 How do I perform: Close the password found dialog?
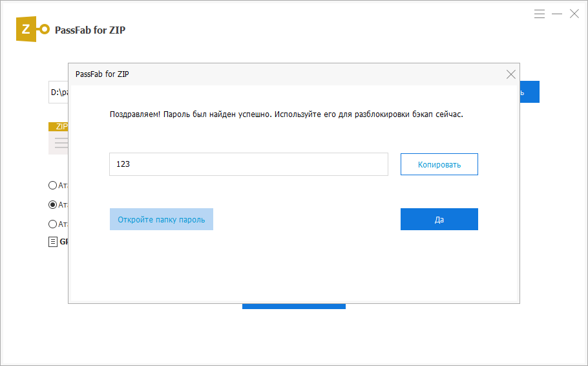[510, 74]
